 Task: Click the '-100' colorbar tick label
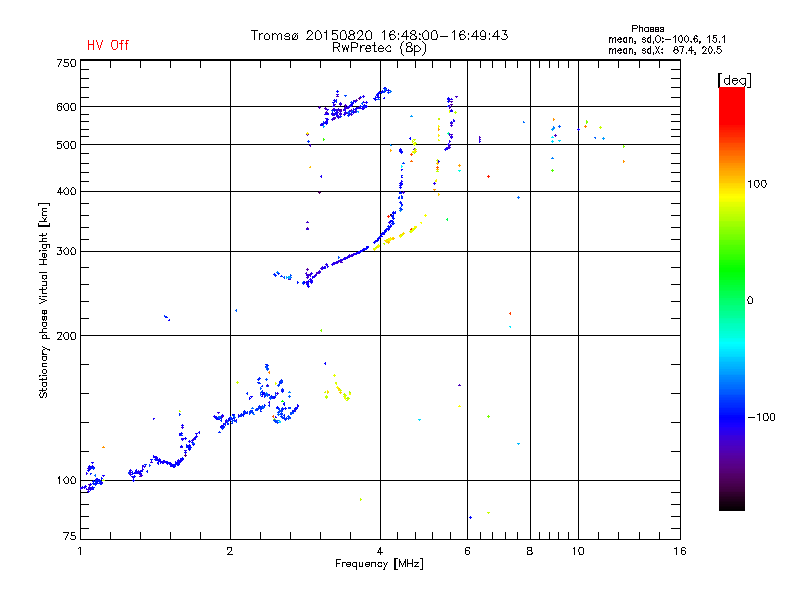(762, 417)
